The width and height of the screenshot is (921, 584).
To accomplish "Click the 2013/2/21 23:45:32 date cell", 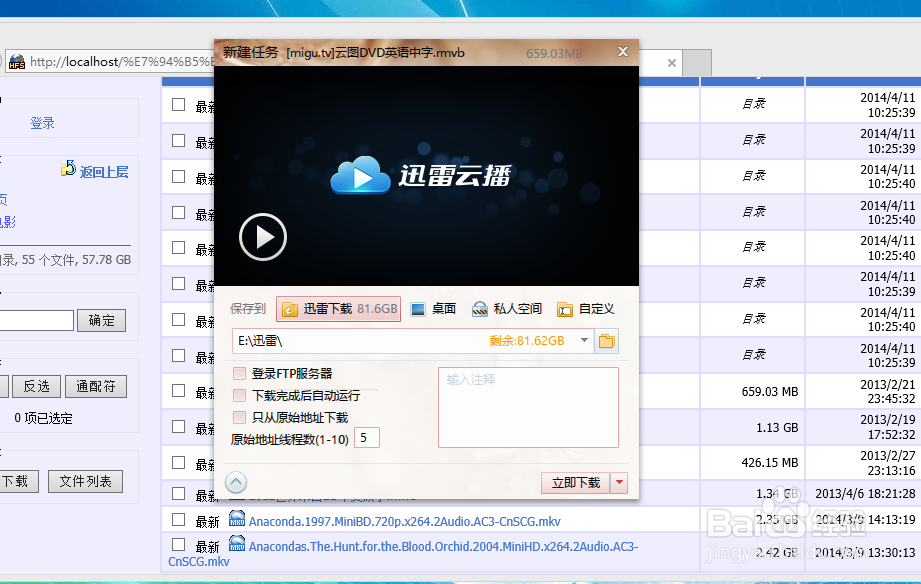I will (888, 391).
